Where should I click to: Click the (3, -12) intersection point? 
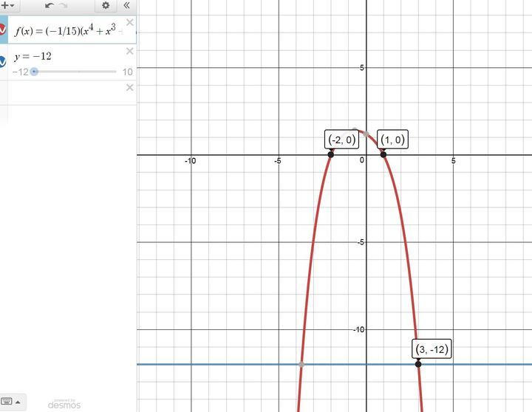pyautogui.click(x=418, y=363)
